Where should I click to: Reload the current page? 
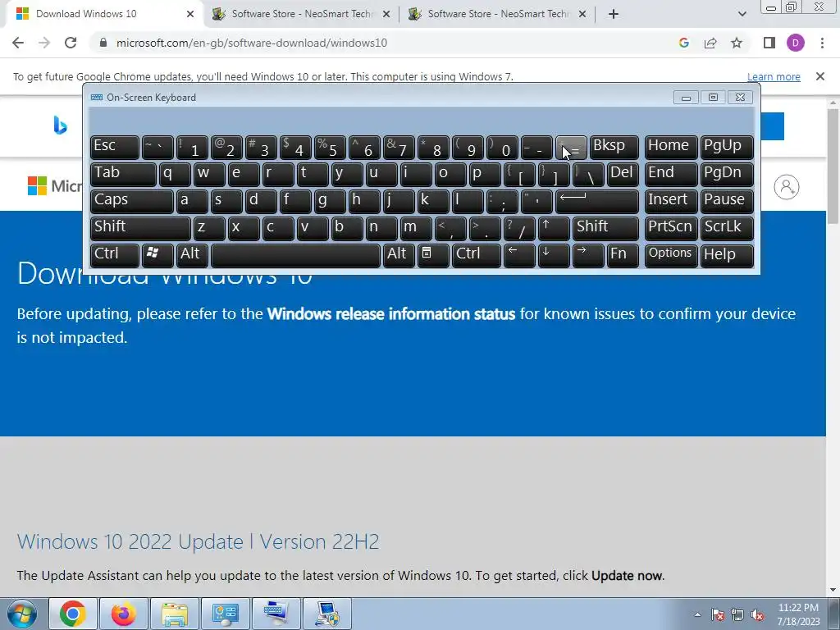(x=71, y=43)
